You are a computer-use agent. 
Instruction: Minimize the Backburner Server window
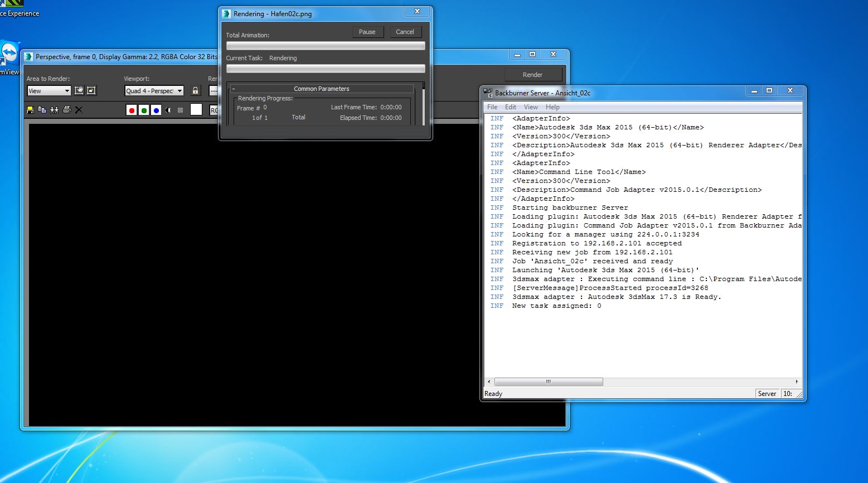[753, 90]
